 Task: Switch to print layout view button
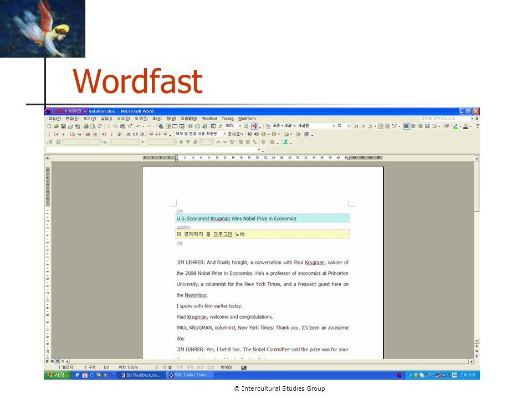(x=57, y=361)
